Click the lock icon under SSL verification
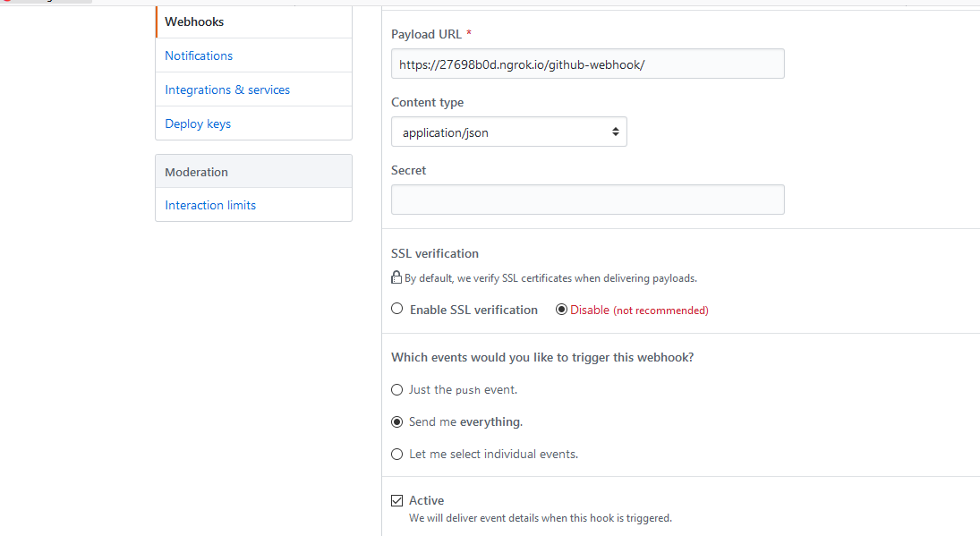Image resolution: width=980 pixels, height=536 pixels. coord(396,277)
